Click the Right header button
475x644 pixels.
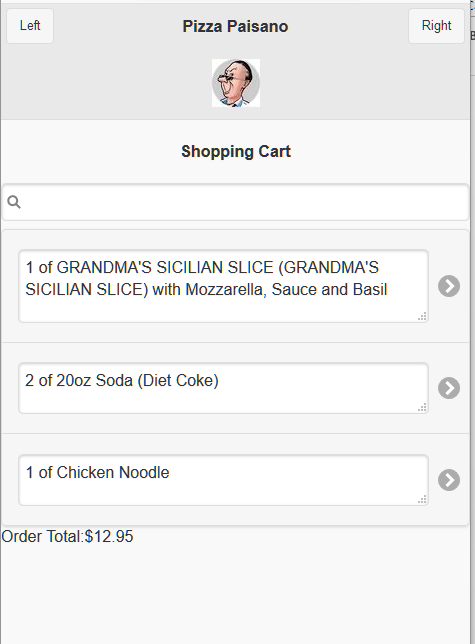click(x=436, y=26)
